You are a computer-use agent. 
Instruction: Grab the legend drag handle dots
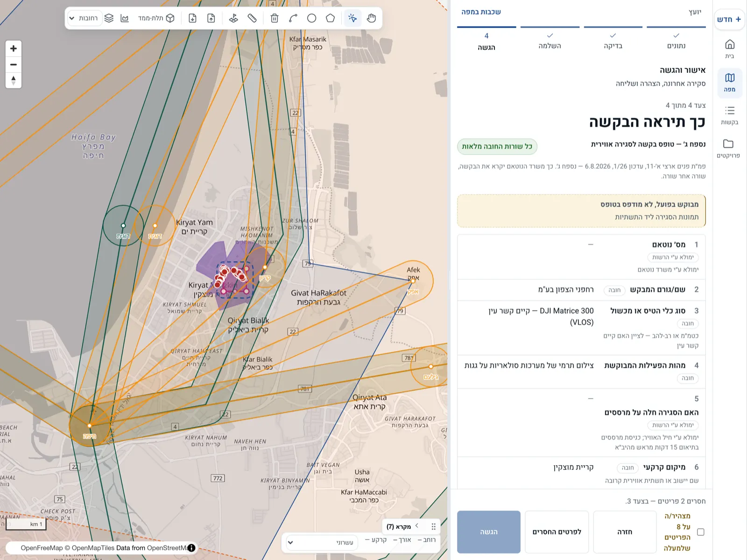(433, 526)
